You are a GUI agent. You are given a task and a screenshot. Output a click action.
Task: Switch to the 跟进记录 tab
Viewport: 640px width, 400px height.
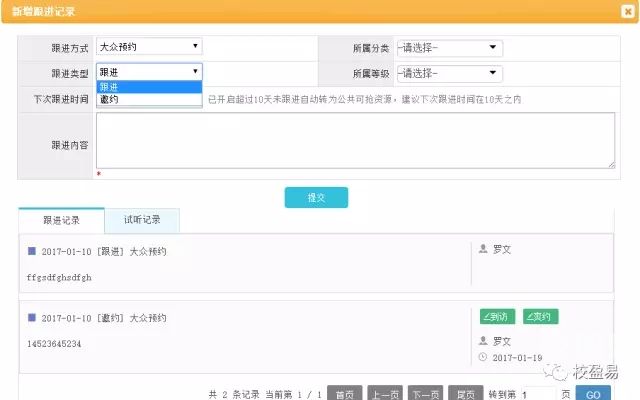pos(61,220)
